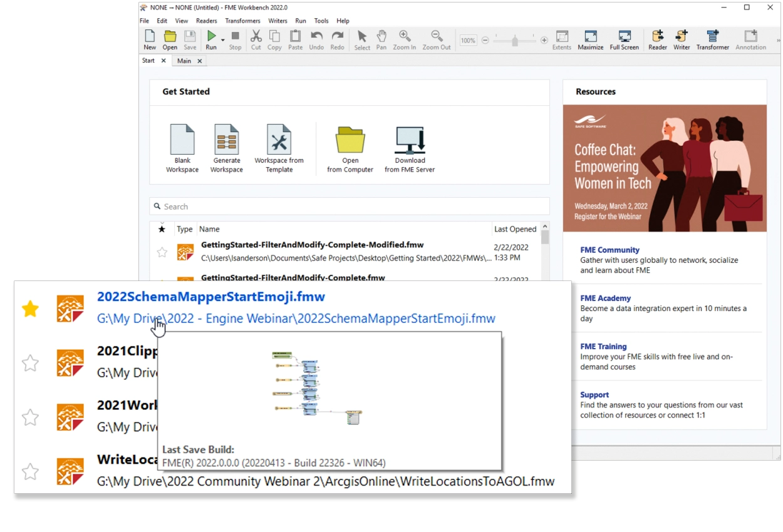
Task: Open the FME Community link
Action: 609,250
